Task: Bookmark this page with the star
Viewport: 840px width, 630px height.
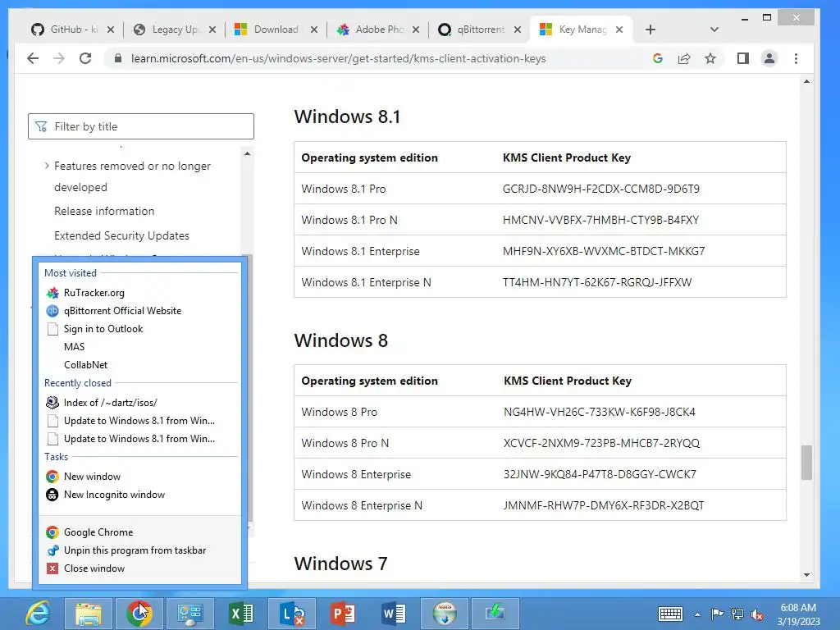Action: pyautogui.click(x=710, y=58)
